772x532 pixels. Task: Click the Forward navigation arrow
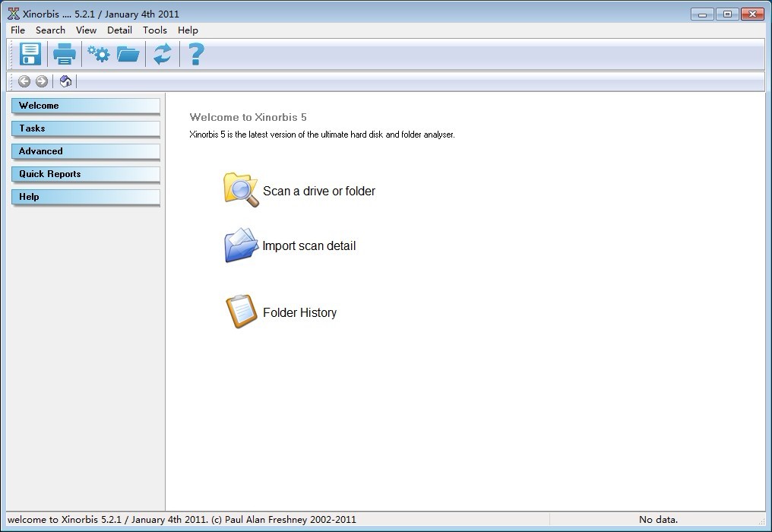42,81
